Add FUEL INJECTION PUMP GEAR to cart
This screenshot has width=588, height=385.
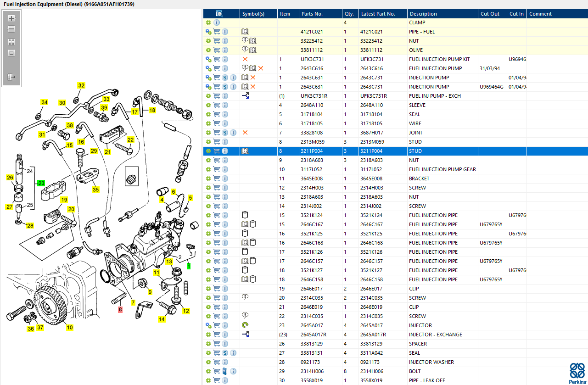(217, 169)
